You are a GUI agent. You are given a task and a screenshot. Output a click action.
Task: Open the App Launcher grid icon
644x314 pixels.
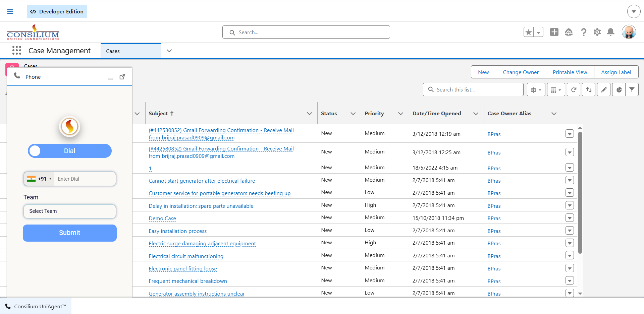[x=16, y=51]
